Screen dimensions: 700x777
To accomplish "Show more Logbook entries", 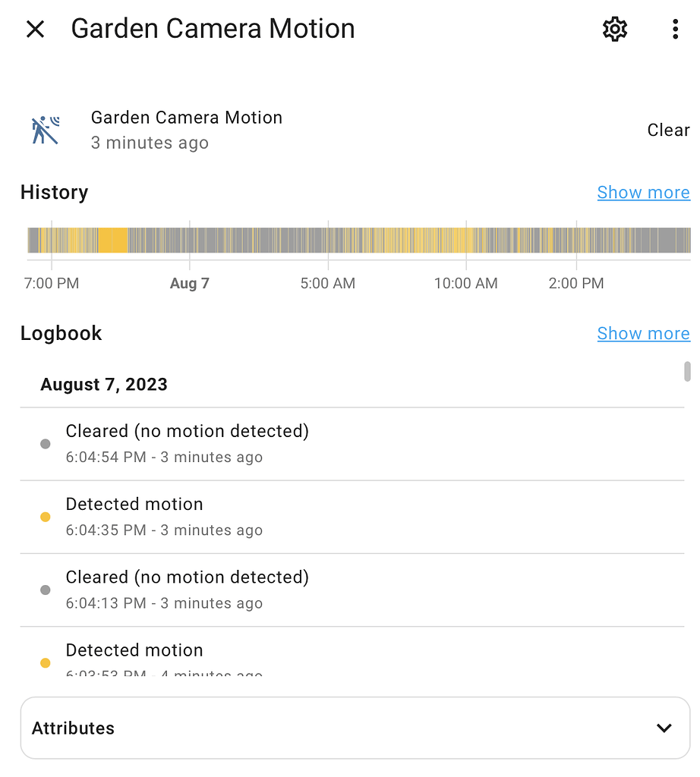I will coord(643,333).
